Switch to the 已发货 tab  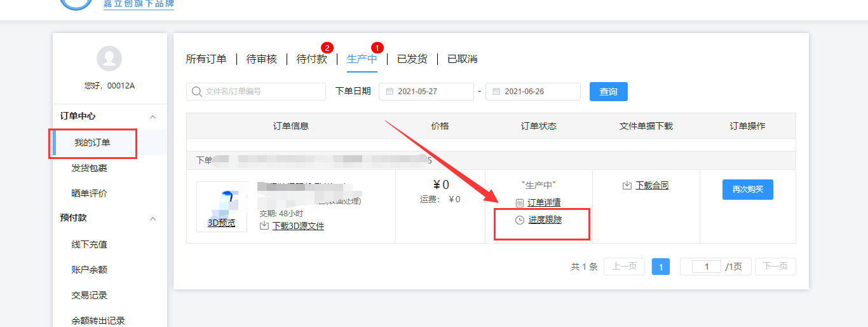coord(412,59)
